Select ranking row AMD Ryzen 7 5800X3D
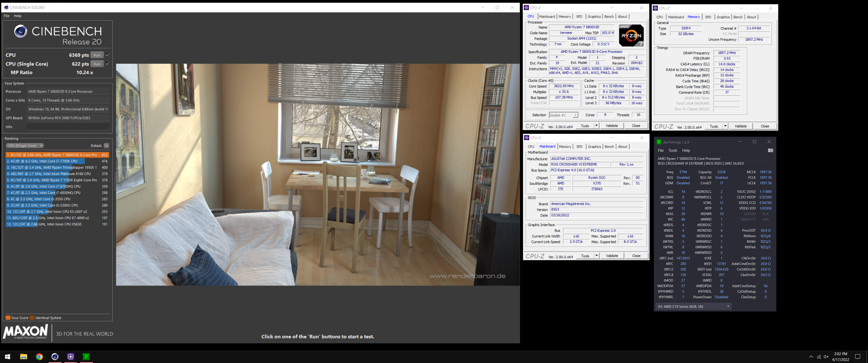Image resolution: width=868 pixels, height=363 pixels. 57,155
